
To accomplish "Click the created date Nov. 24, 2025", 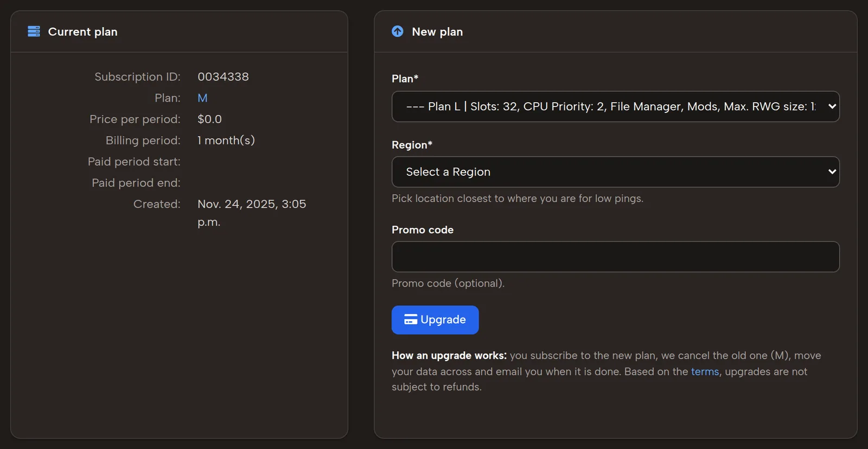I will (252, 213).
